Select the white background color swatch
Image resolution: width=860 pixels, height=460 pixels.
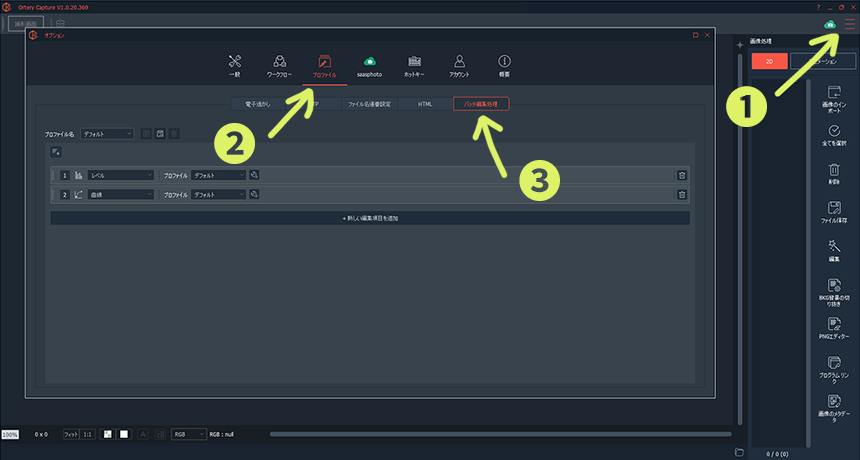[x=124, y=434]
